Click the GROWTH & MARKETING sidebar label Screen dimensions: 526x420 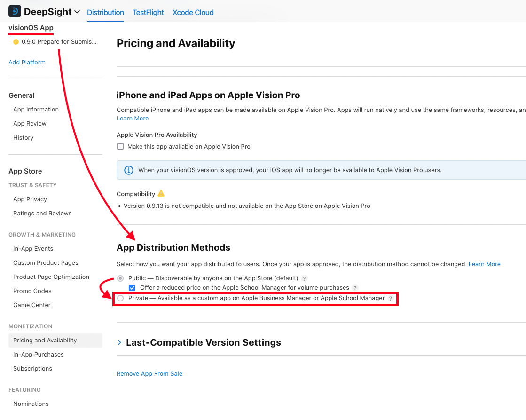tap(42, 235)
